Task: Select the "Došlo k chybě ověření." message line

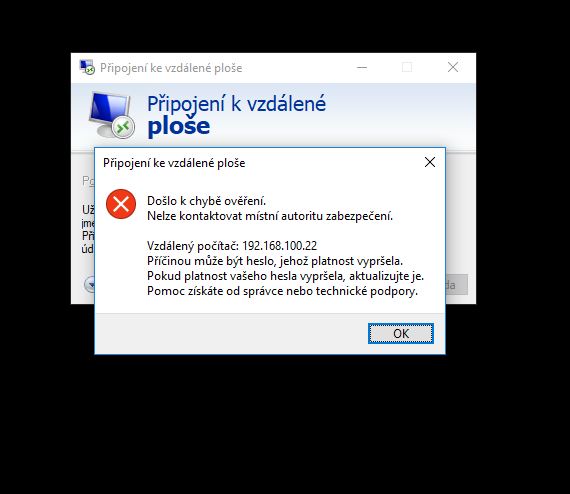Action: (x=206, y=201)
